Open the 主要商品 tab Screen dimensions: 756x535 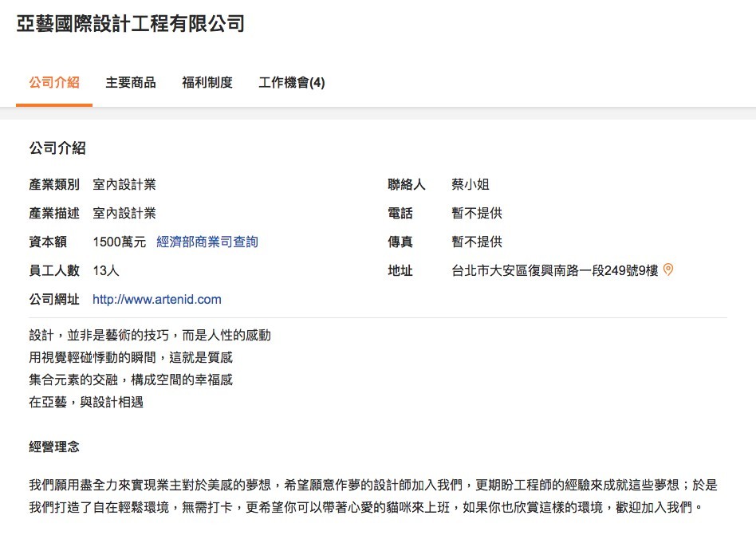(x=131, y=82)
